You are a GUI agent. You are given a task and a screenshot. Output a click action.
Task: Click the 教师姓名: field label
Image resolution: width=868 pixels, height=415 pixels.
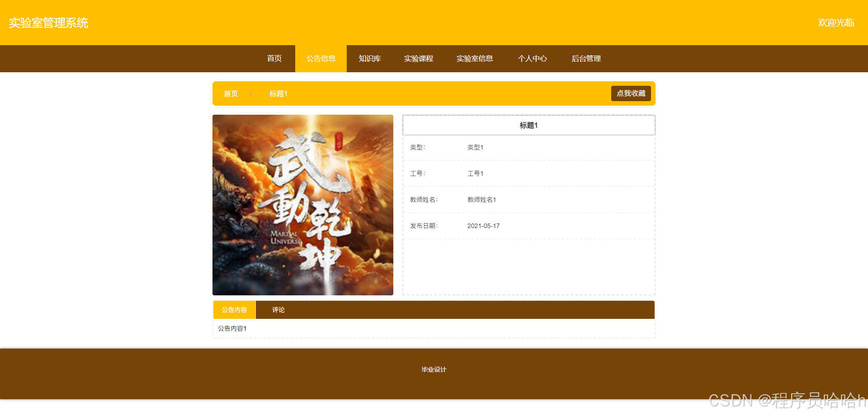(424, 200)
